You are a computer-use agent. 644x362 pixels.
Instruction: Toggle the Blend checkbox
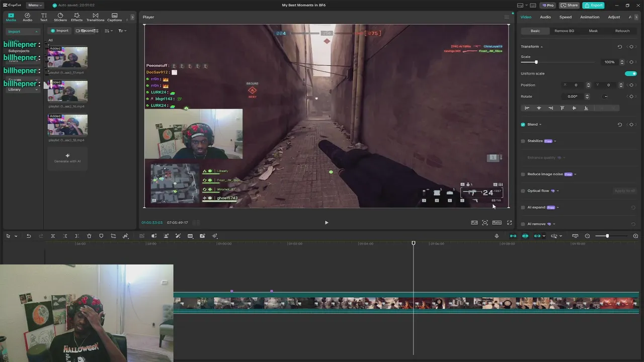(523, 124)
